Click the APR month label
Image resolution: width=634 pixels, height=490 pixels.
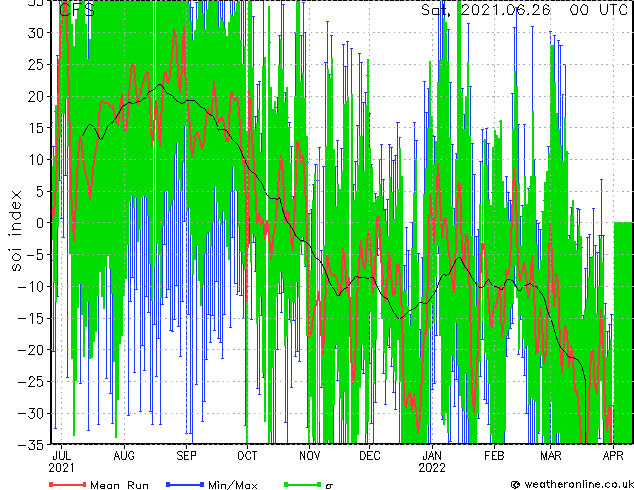(x=613, y=456)
